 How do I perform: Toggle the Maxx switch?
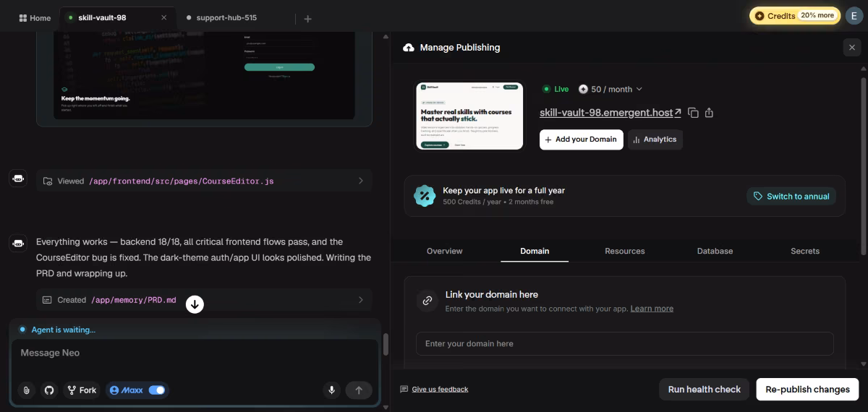(x=156, y=390)
